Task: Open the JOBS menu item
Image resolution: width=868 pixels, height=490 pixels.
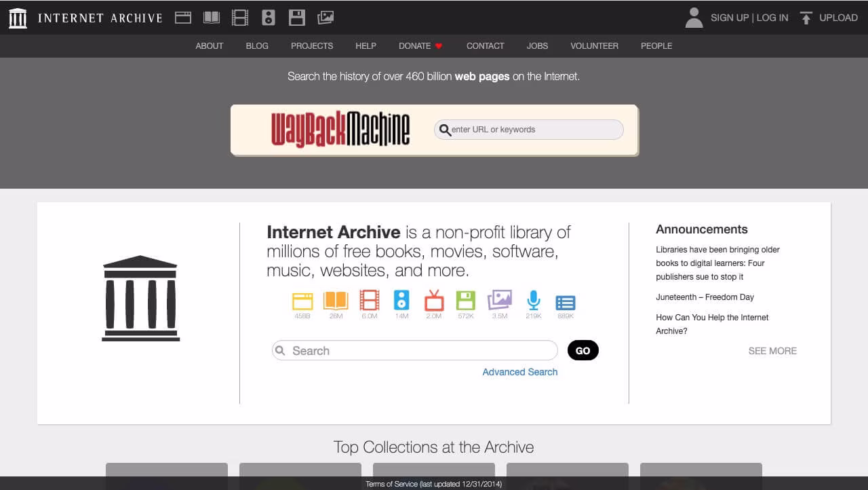Action: point(538,46)
